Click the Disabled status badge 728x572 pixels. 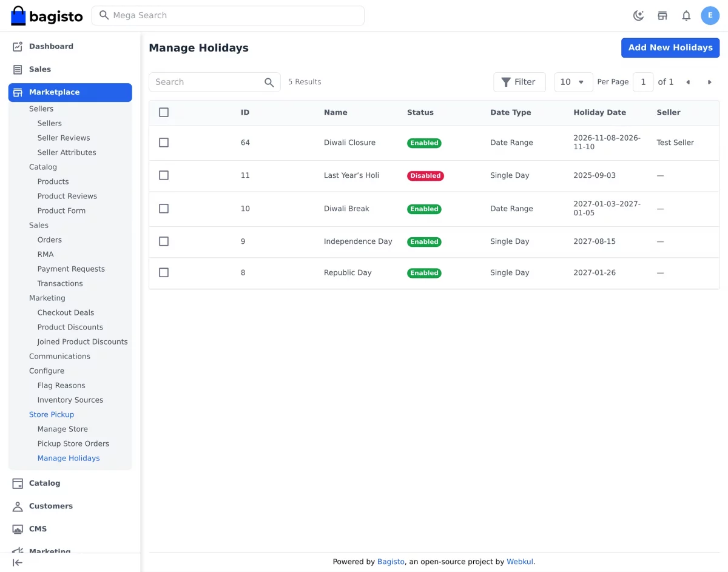(x=425, y=176)
